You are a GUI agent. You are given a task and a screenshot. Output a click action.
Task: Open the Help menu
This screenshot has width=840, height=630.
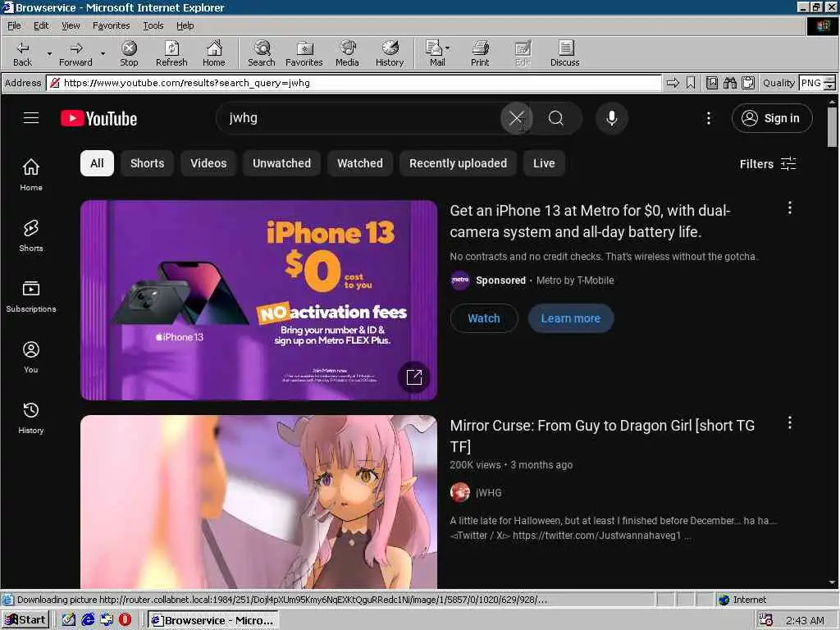pos(185,25)
